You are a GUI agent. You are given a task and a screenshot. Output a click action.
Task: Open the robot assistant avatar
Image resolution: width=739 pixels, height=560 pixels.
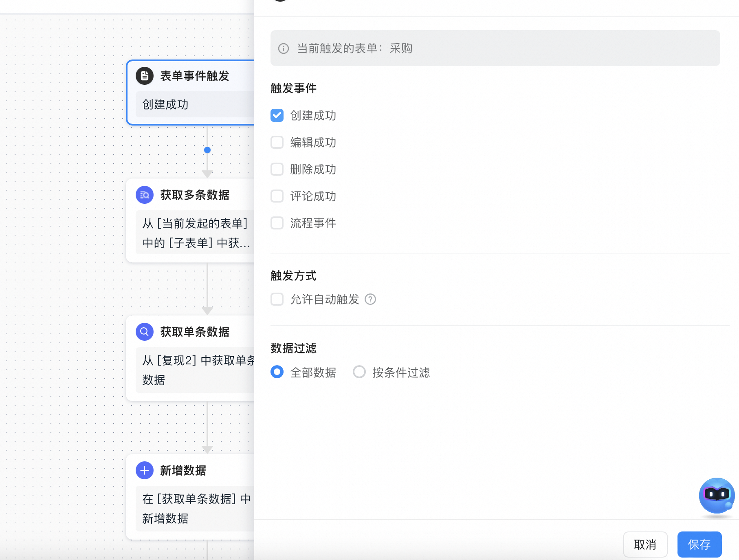(717, 496)
